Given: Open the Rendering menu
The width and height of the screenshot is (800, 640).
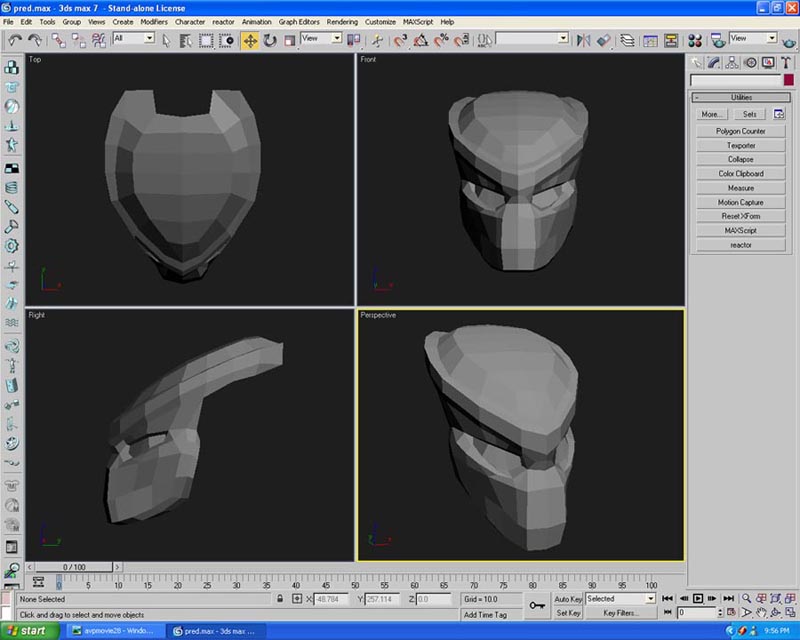Looking at the screenshot, I should 342,21.
